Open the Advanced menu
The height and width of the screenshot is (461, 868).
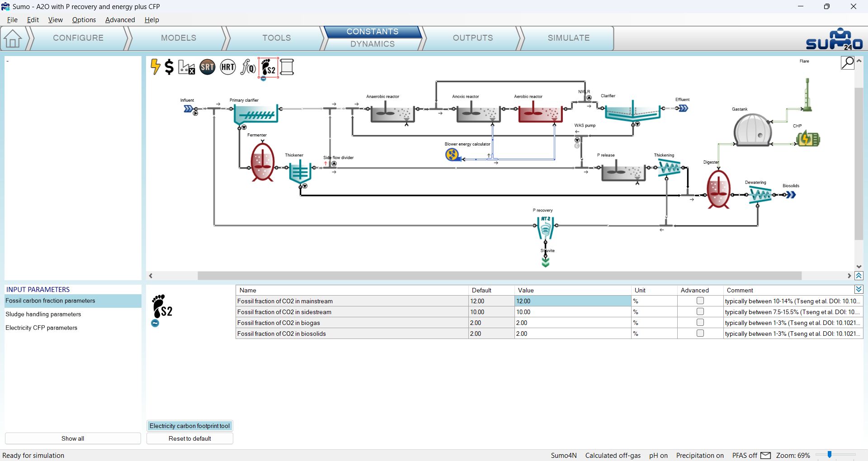point(120,20)
